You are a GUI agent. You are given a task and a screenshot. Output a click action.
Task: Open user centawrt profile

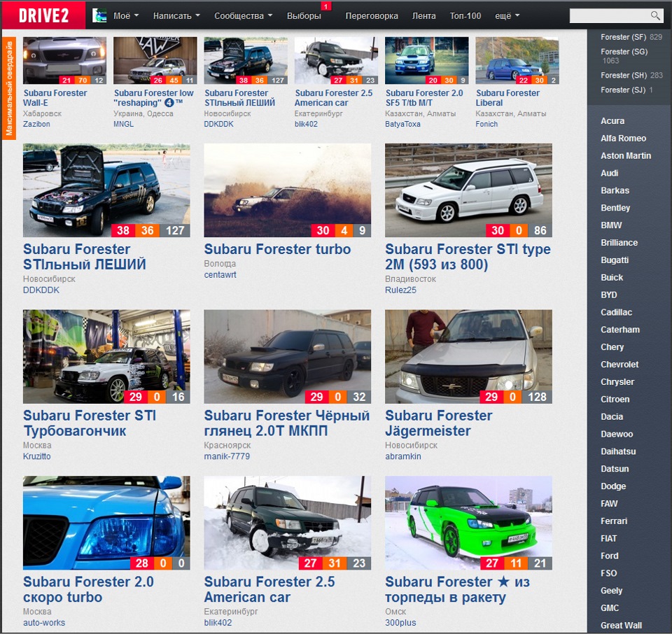point(220,274)
